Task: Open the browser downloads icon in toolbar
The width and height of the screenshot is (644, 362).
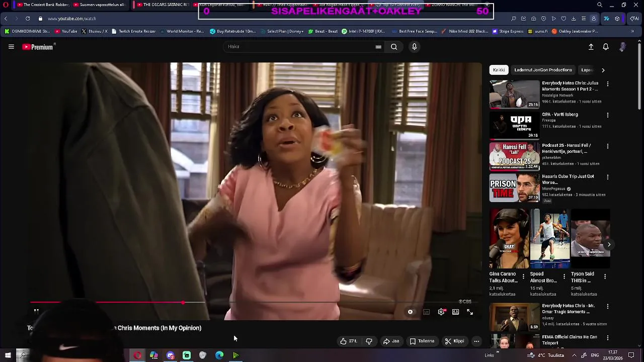Action: (574, 19)
